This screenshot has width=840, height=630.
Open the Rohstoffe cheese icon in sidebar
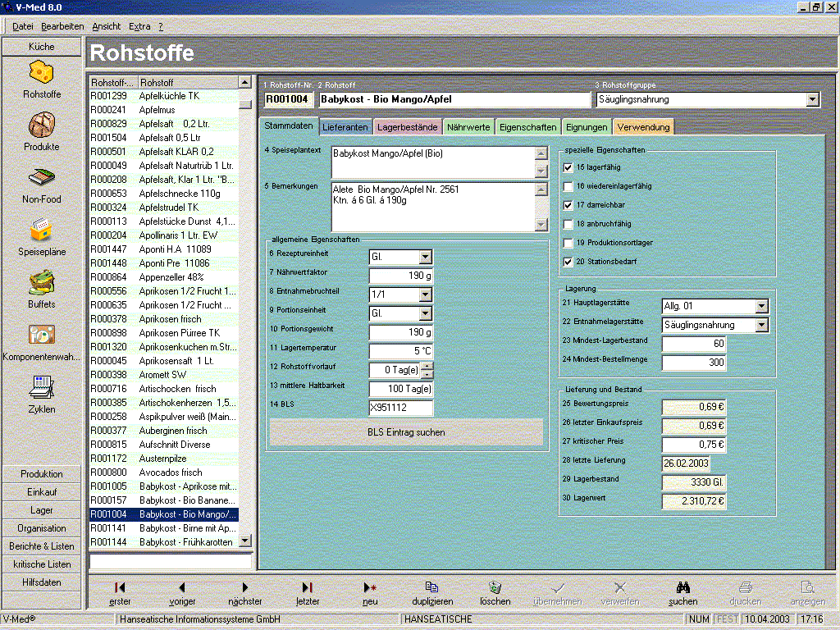pos(42,74)
